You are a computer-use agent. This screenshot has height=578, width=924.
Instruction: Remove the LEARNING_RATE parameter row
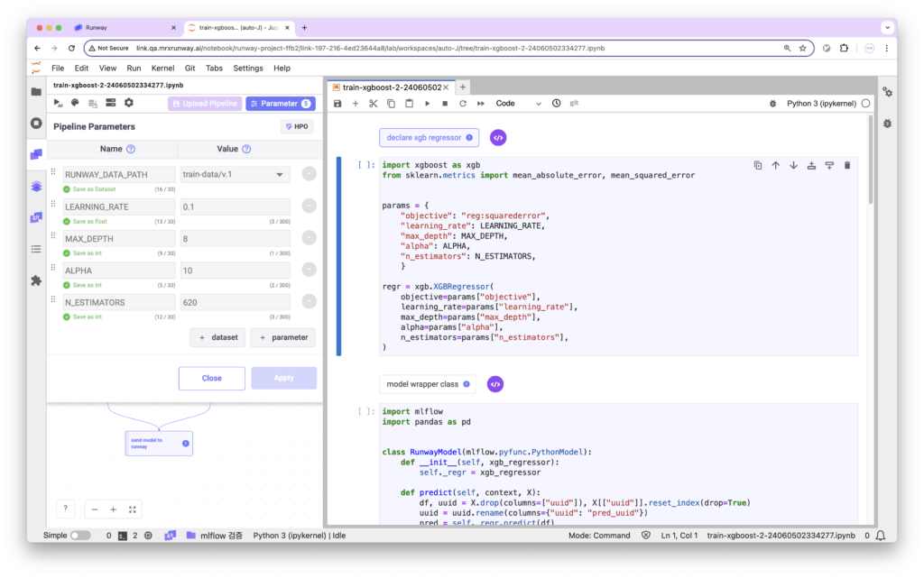click(309, 206)
